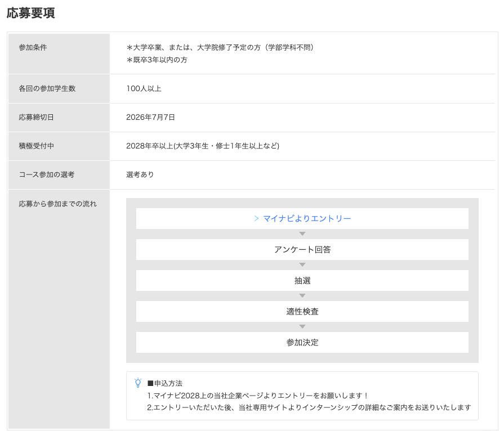Viewport: 504px width, 431px height.
Task: Click the 積極受付中 label
Action: pyautogui.click(x=36, y=146)
